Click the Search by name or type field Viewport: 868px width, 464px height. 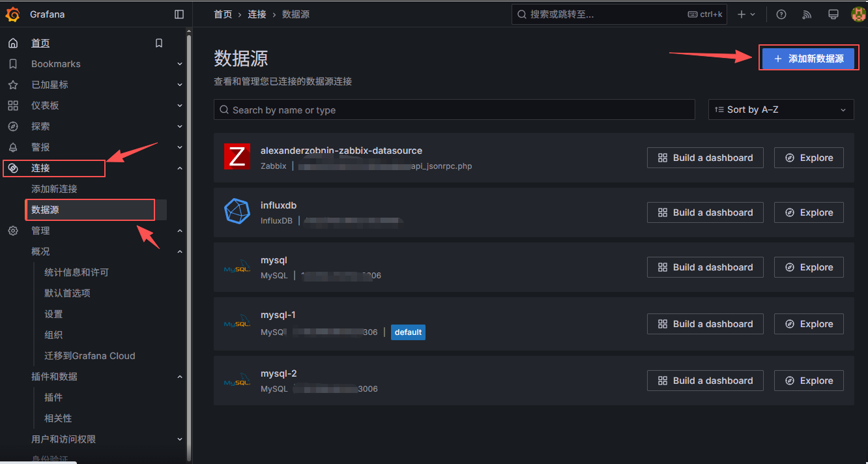(454, 109)
